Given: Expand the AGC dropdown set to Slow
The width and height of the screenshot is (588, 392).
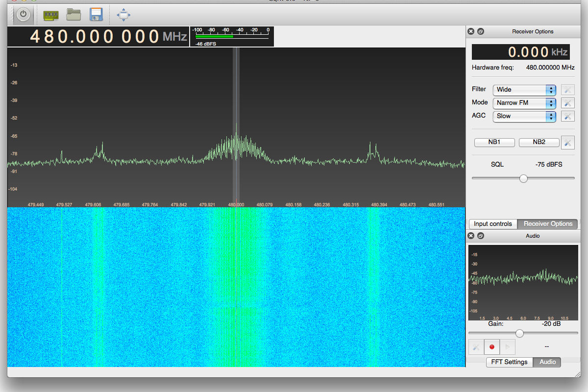Looking at the screenshot, I should pos(525,116).
